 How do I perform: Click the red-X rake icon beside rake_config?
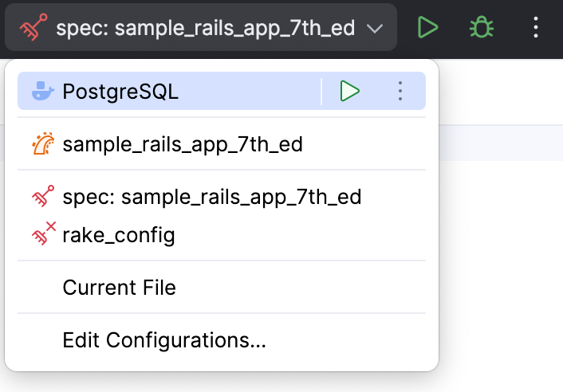click(x=43, y=234)
